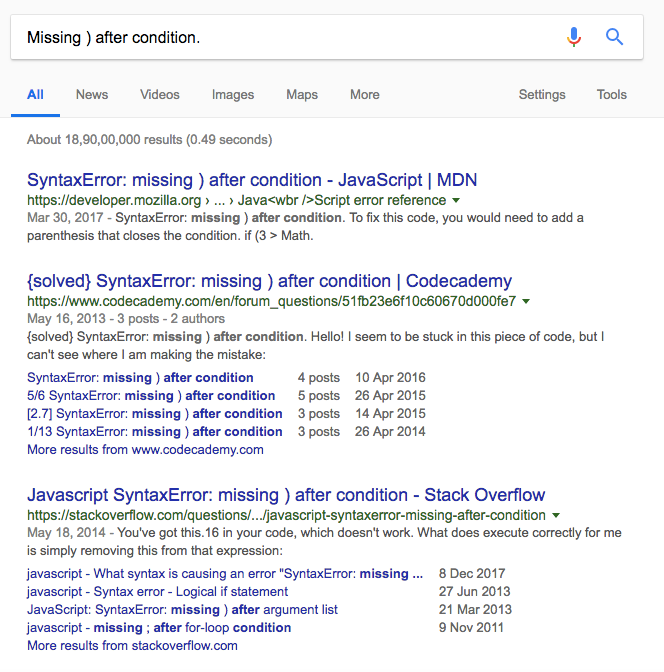This screenshot has width=664, height=672.
Task: Click the developer.mozilla.org green URL text
Action: point(237,200)
